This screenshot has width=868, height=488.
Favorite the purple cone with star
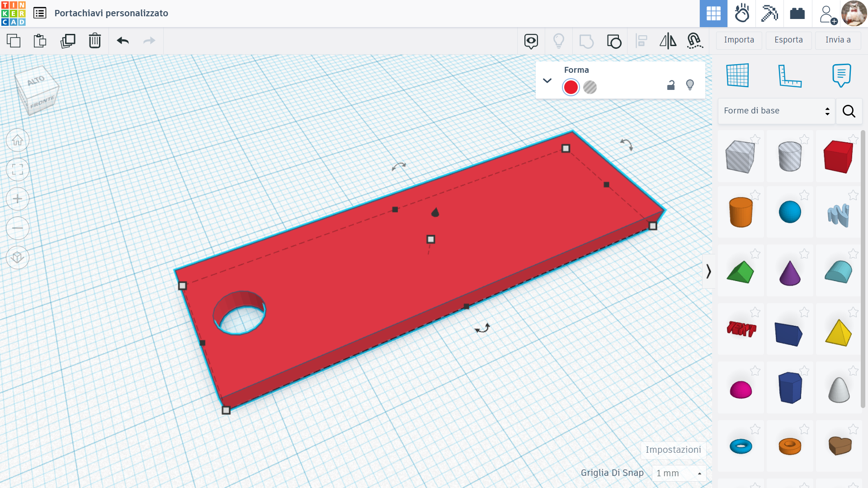click(804, 254)
